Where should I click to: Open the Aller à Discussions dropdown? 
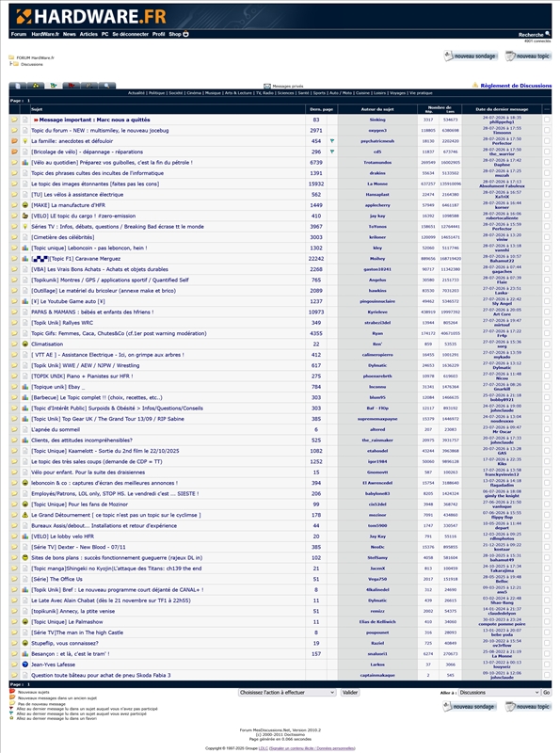coord(499,693)
